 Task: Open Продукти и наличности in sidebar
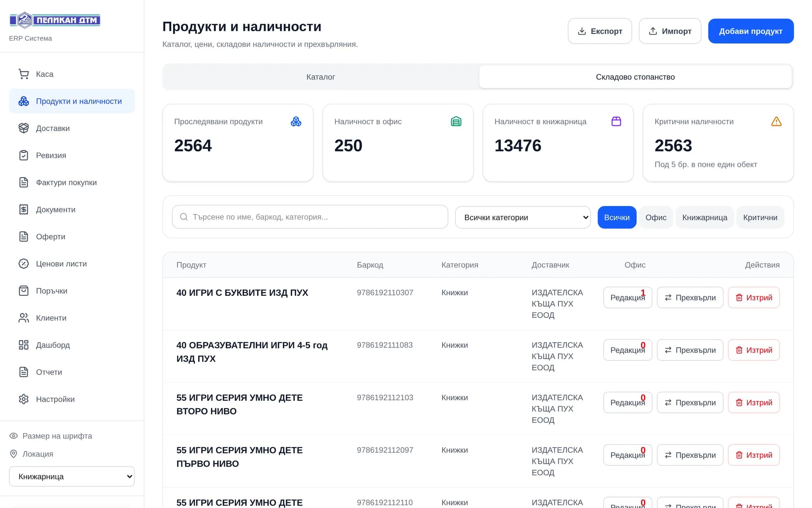pyautogui.click(x=72, y=101)
